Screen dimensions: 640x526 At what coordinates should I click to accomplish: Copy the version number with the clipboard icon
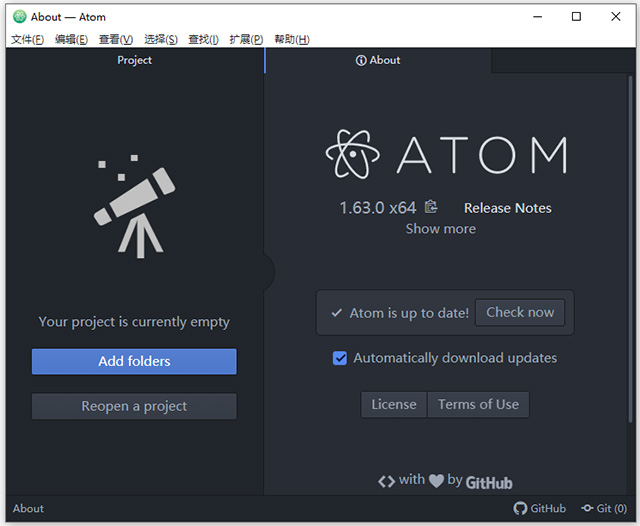coord(431,207)
